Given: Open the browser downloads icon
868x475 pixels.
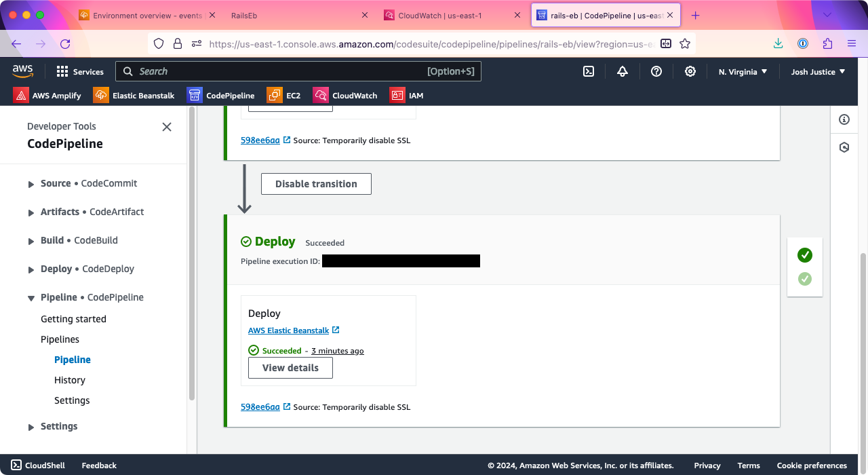Looking at the screenshot, I should pos(778,43).
